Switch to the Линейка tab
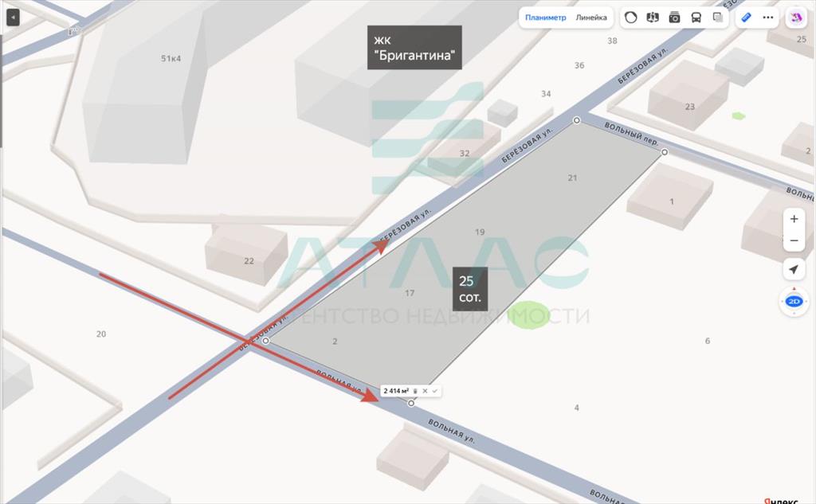The width and height of the screenshot is (816, 504). click(x=591, y=18)
